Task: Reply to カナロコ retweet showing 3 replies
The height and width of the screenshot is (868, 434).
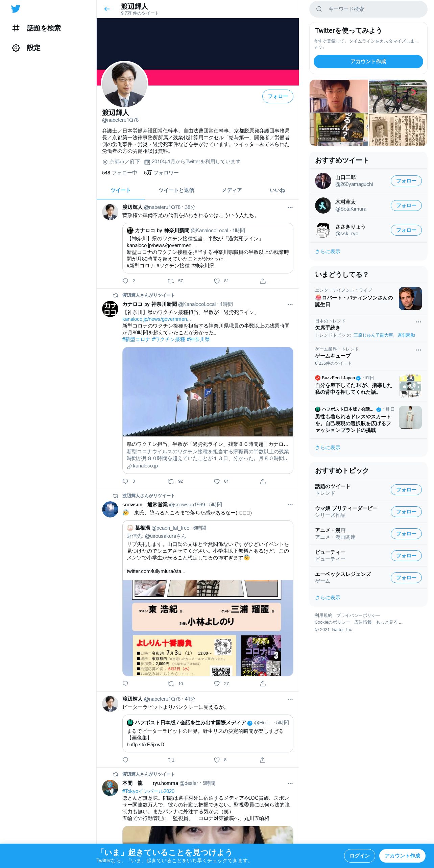Action: (x=125, y=481)
